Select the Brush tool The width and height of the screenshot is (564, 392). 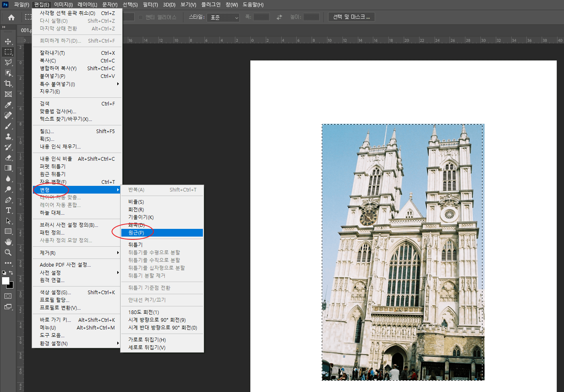tap(8, 126)
